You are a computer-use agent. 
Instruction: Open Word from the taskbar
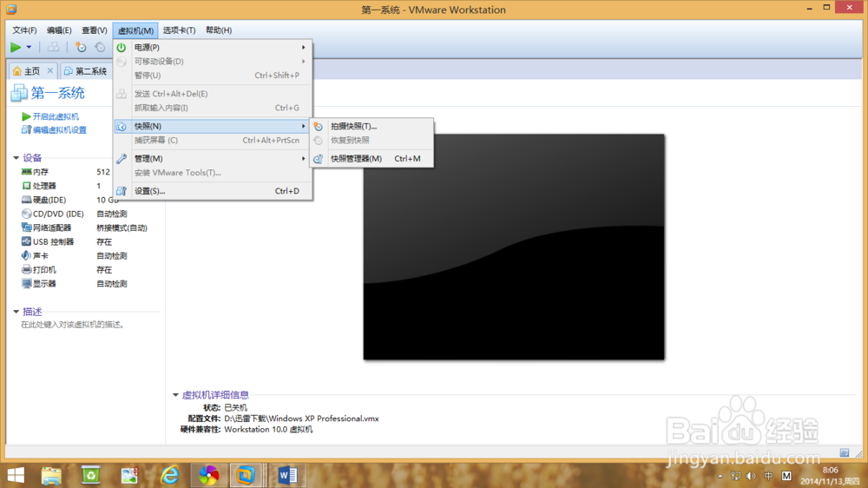[287, 475]
